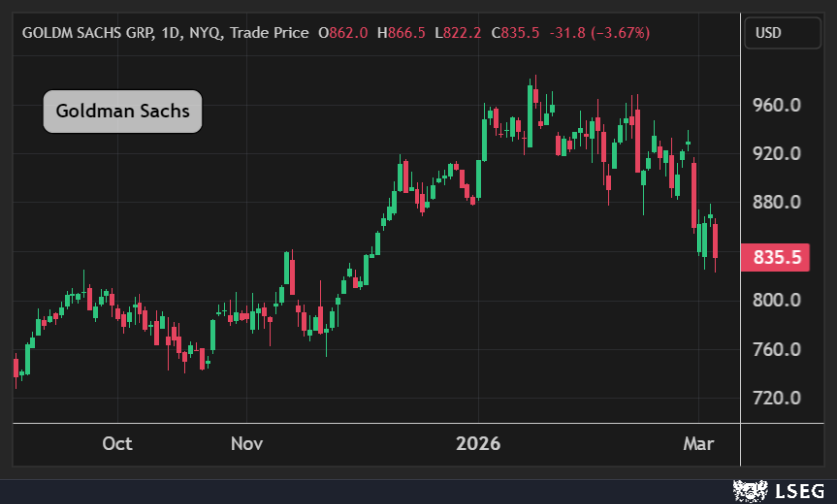This screenshot has width=837, height=504.
Task: Click the close value C835.5
Action: (514, 33)
